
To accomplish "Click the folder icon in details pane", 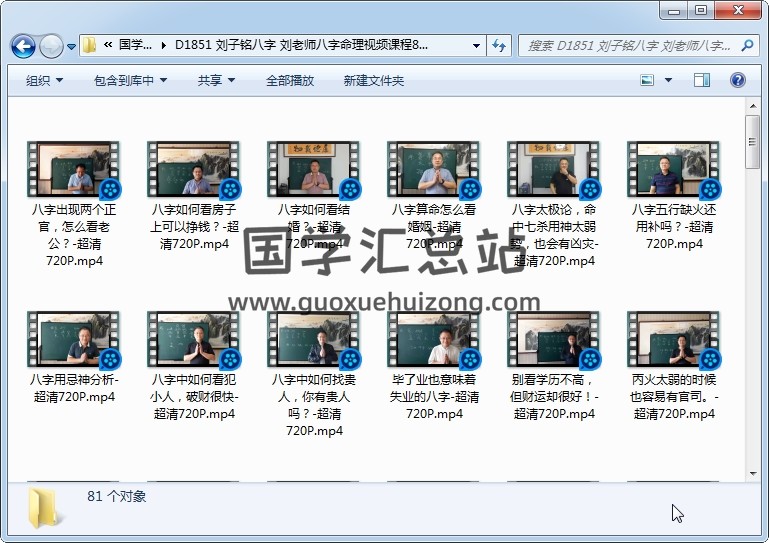I will pyautogui.click(x=47, y=507).
